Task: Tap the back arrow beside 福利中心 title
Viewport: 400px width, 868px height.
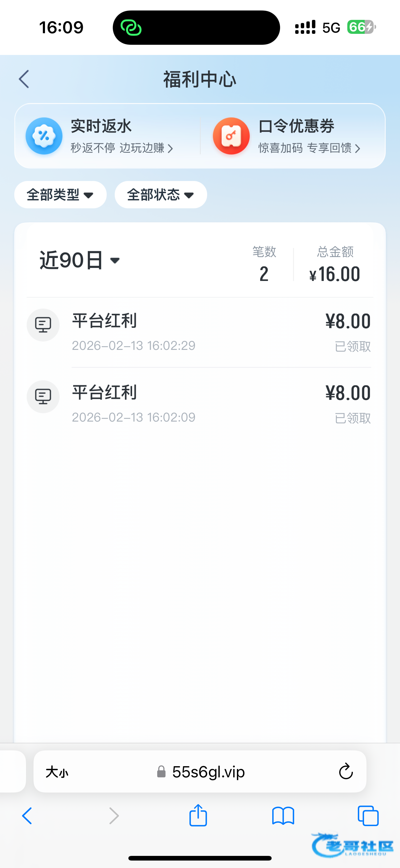Action: click(24, 79)
